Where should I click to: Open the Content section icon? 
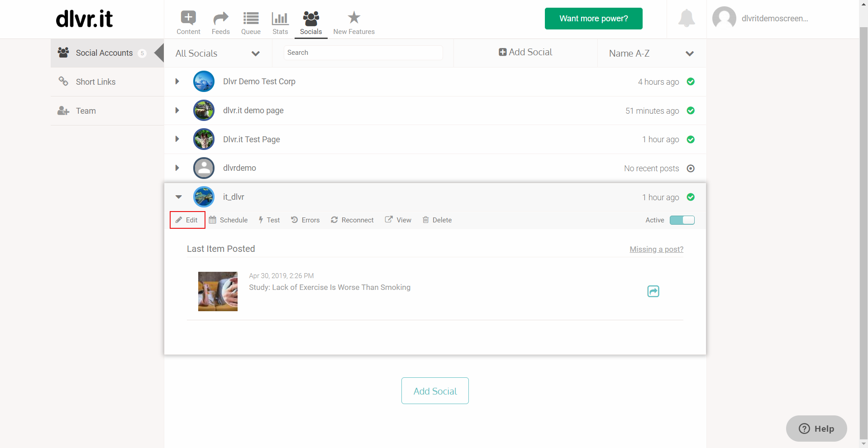188,18
